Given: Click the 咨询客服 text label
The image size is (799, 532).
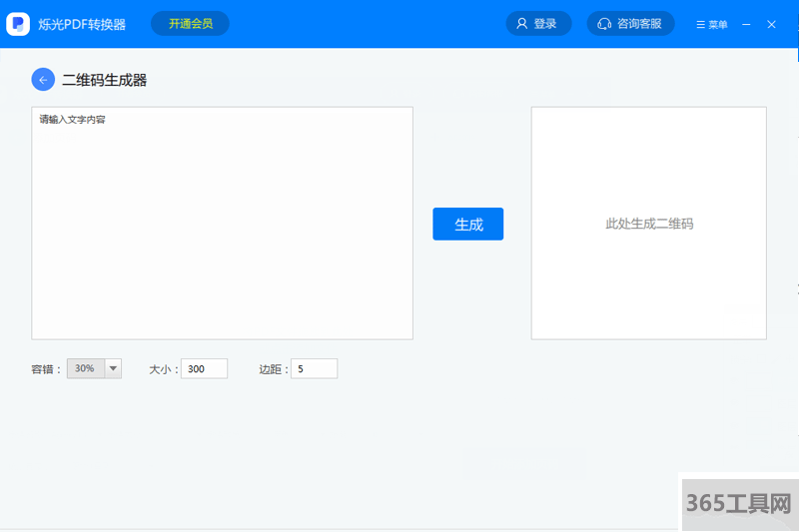Looking at the screenshot, I should coord(639,24).
